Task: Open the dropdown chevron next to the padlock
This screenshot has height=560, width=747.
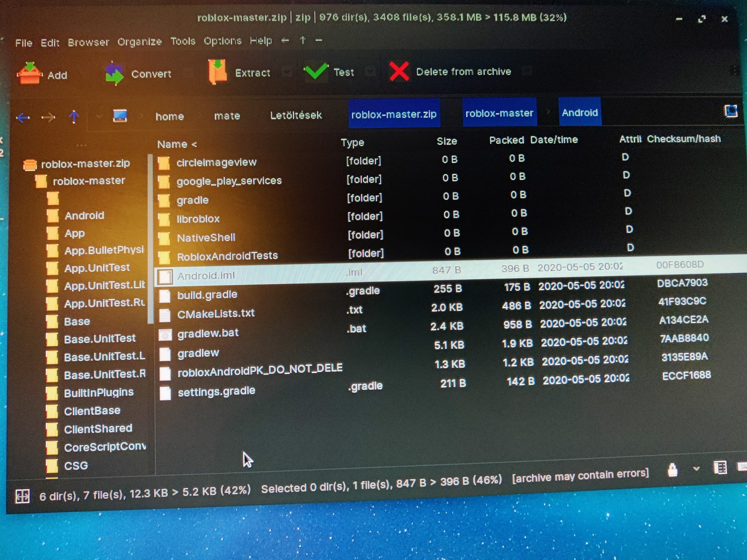Action: tap(696, 468)
